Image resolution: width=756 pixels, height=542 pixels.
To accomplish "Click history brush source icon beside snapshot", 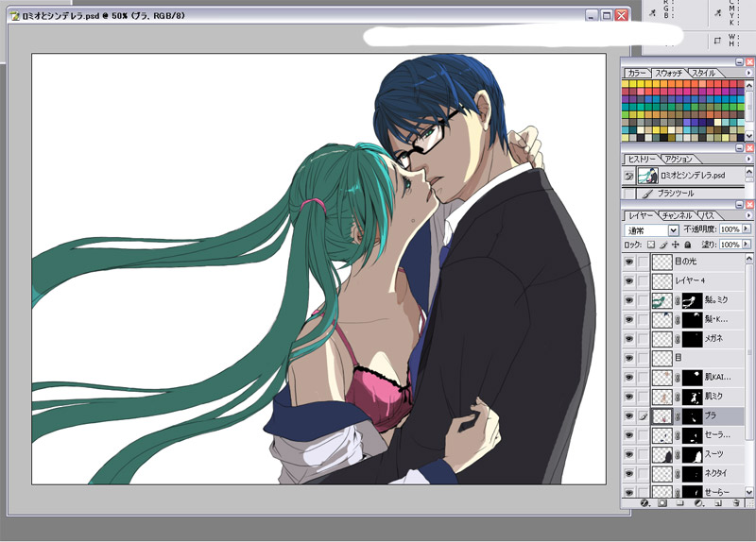I will coord(628,176).
